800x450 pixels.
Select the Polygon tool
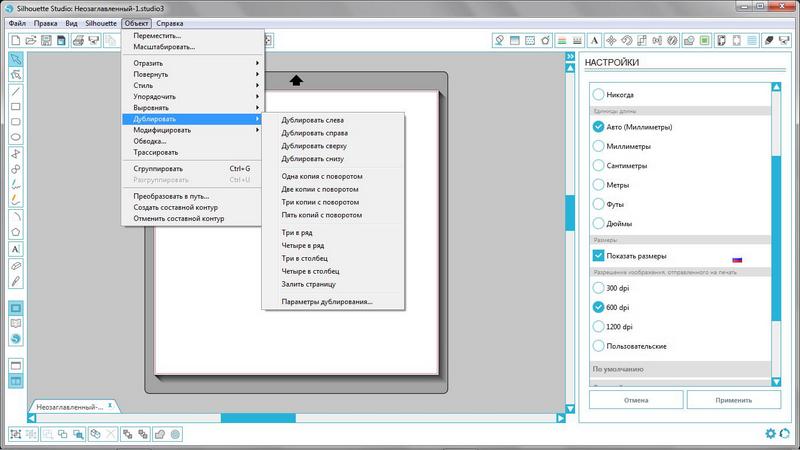[x=16, y=232]
